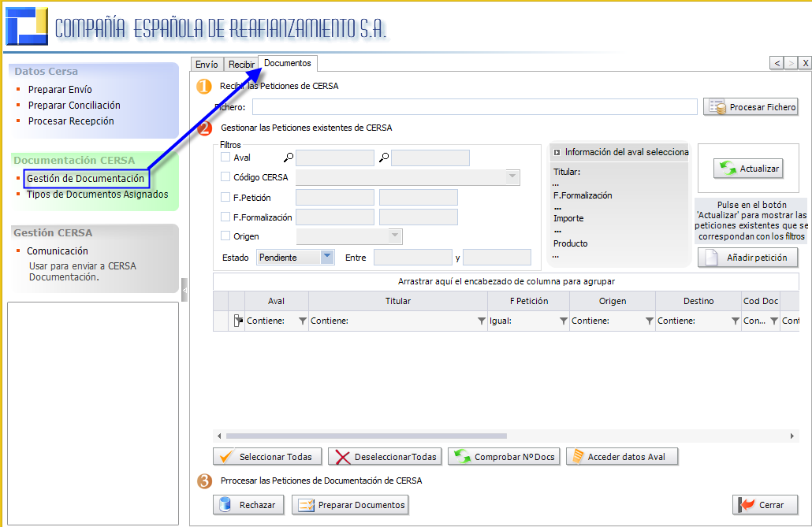The width and height of the screenshot is (812, 527).
Task: Click the grid scrollbar right arrow
Action: point(792,436)
